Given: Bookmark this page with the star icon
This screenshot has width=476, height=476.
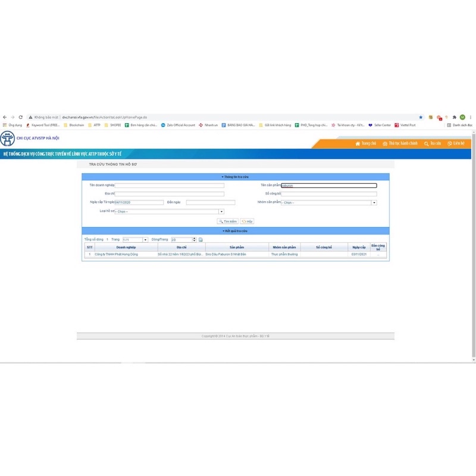Looking at the screenshot, I should coord(421,117).
